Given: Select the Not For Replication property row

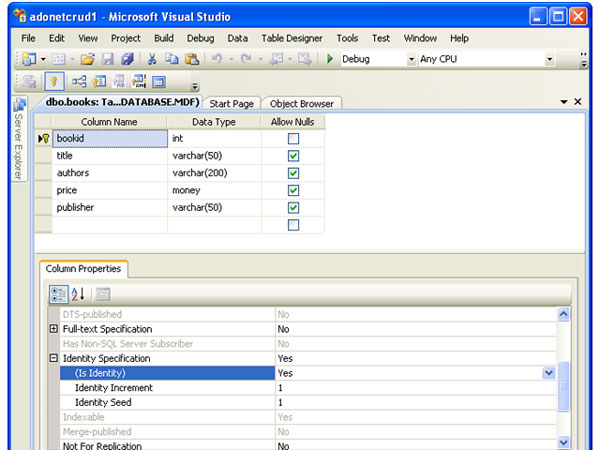Looking at the screenshot, I should pyautogui.click(x=308, y=446).
